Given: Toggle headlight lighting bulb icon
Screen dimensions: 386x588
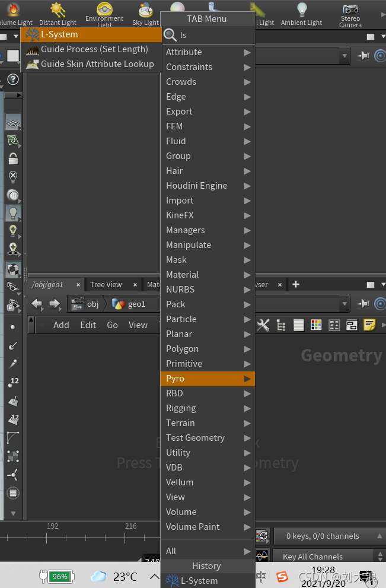Looking at the screenshot, I should 13,213.
